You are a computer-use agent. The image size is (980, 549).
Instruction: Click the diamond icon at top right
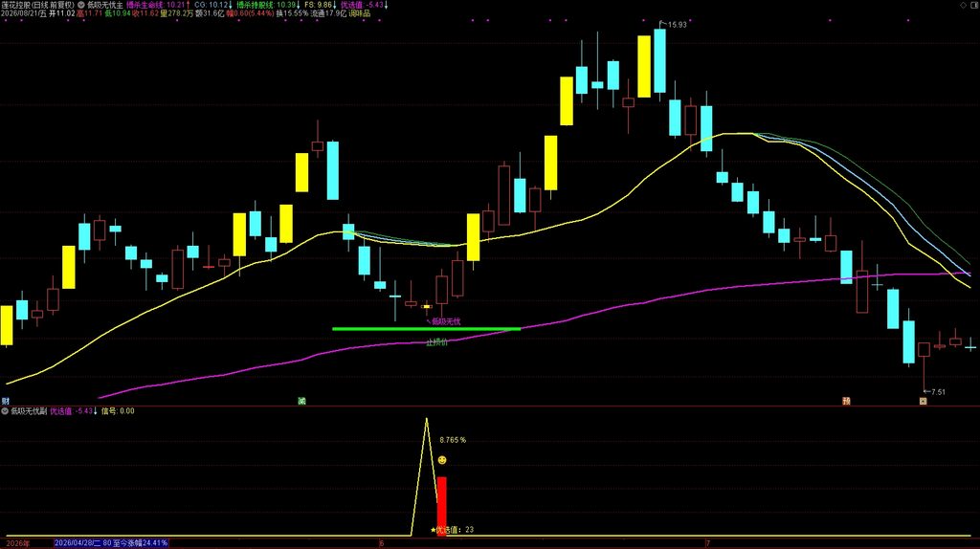coord(963,5)
